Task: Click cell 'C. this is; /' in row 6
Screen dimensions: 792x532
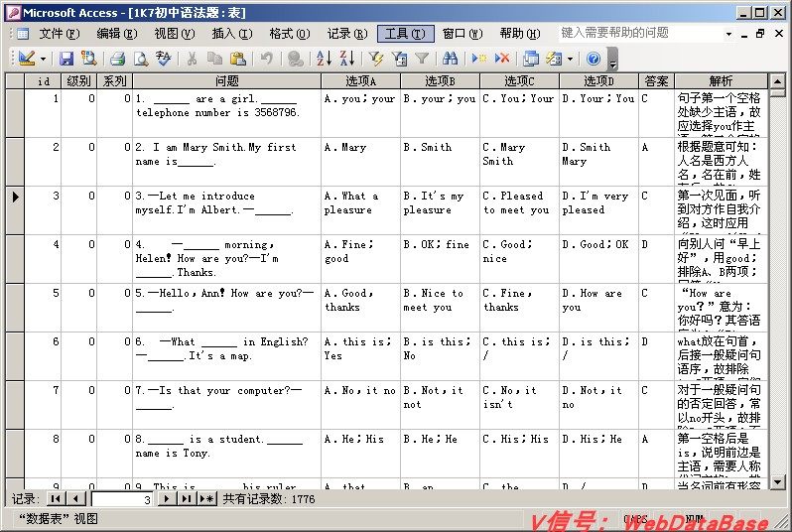Action: click(519, 356)
